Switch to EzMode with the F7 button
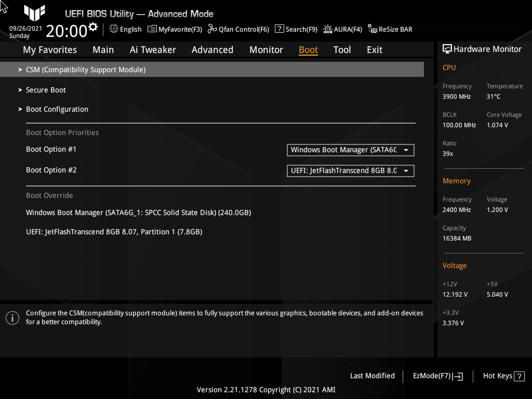Image resolution: width=532 pixels, height=399 pixels. [x=437, y=376]
